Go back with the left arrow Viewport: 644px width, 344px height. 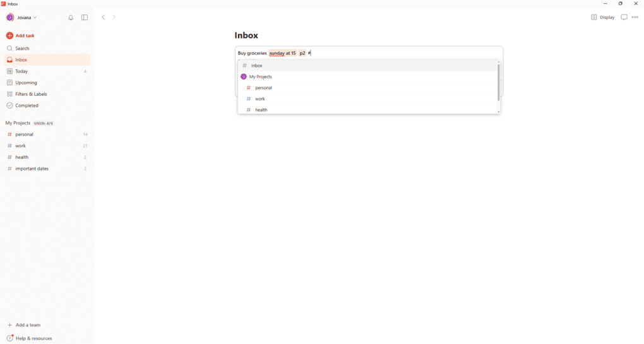[104, 17]
